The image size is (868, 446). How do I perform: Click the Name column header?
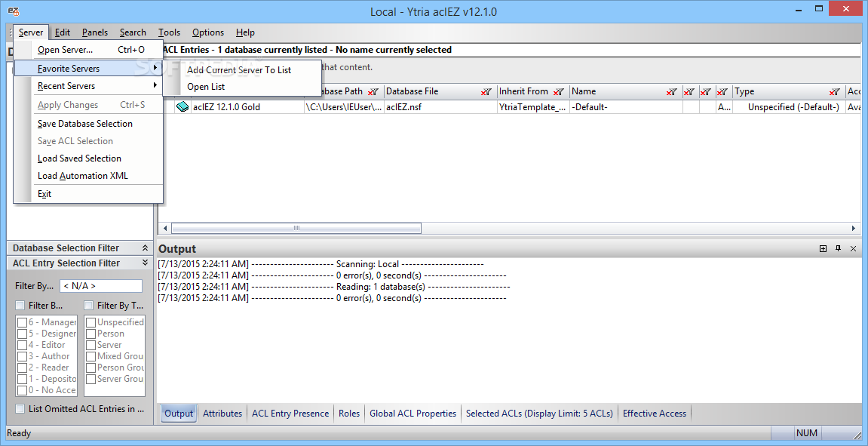coord(625,92)
